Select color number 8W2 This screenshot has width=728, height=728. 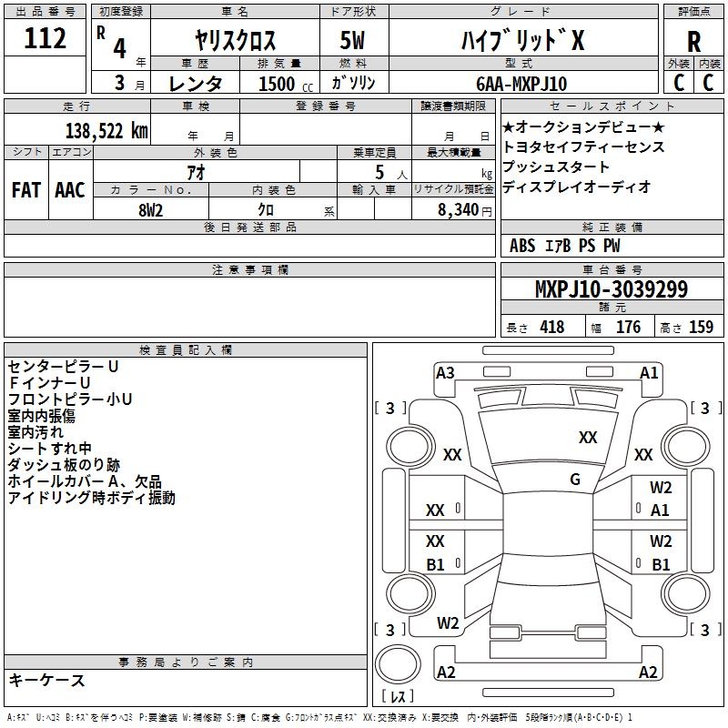pos(150,210)
